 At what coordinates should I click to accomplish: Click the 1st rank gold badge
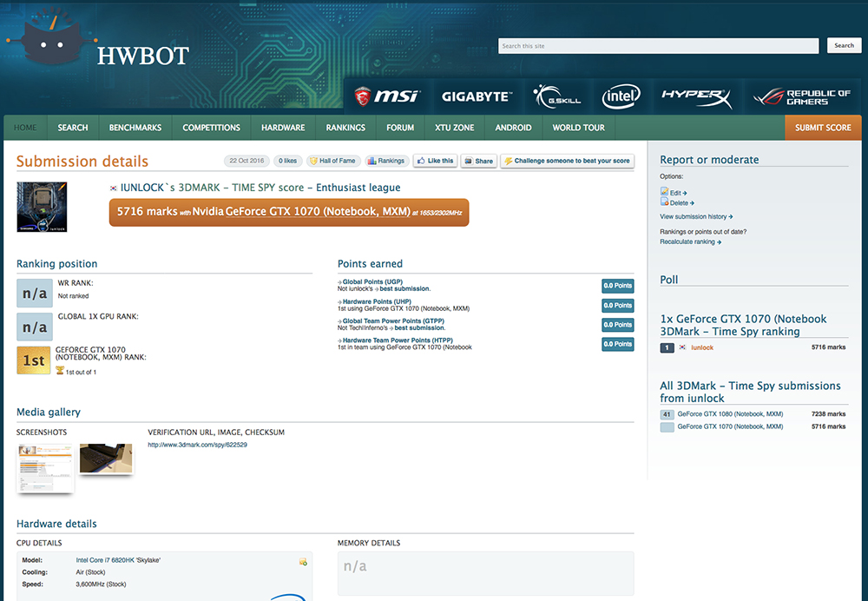(x=33, y=360)
